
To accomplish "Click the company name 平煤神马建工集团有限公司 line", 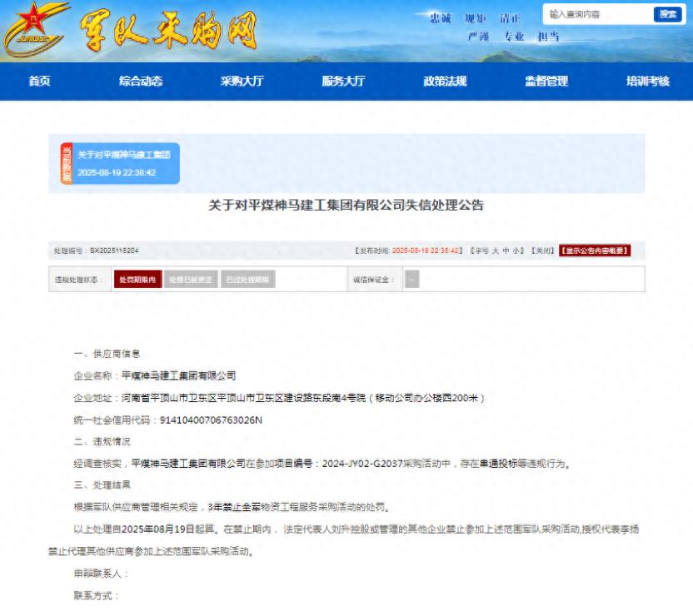I will point(155,376).
